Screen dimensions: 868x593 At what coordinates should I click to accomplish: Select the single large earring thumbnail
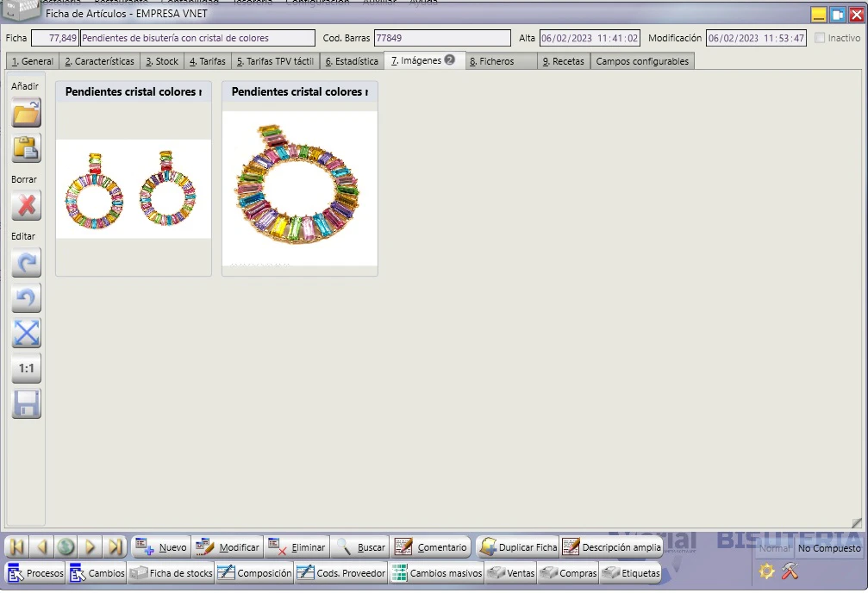click(x=299, y=188)
